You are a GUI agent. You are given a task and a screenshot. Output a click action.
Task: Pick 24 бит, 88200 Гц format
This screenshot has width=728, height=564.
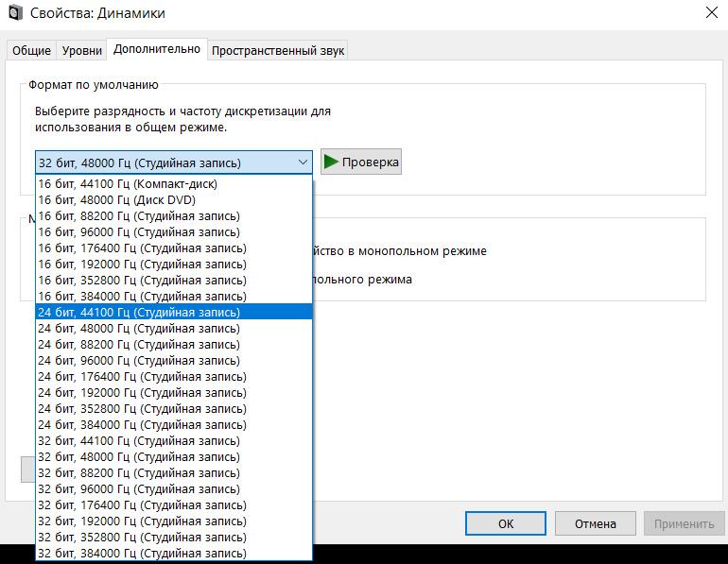point(174,344)
